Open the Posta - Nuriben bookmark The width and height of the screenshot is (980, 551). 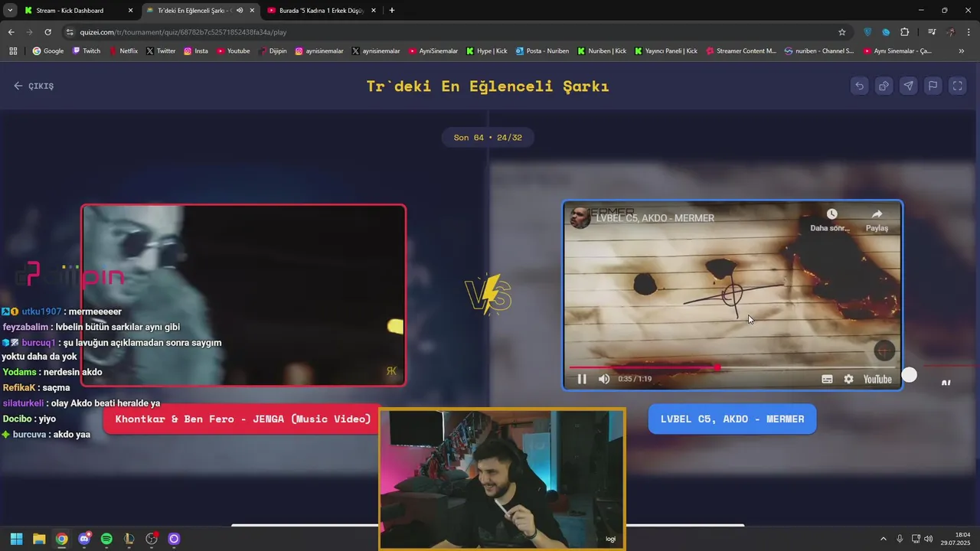click(542, 51)
